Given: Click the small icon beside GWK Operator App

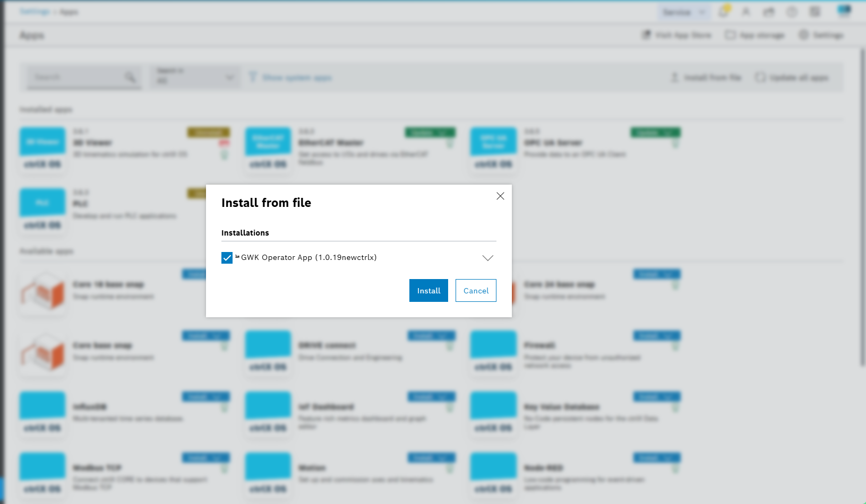Looking at the screenshot, I should pos(237,257).
